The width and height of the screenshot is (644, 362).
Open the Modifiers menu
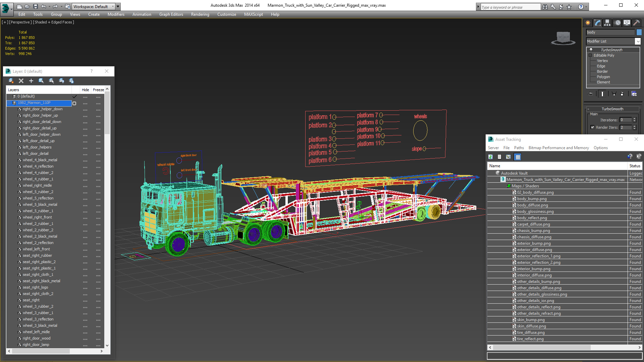pos(116,14)
